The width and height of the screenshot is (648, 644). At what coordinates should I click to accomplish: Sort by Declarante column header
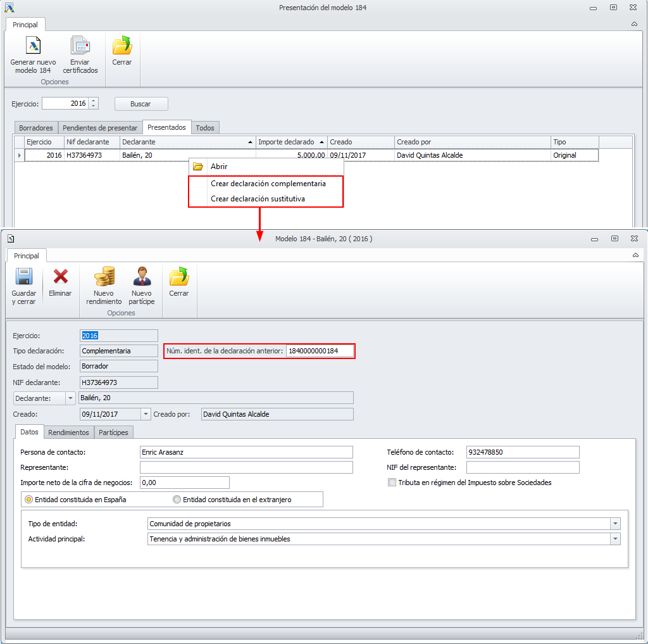(x=187, y=142)
